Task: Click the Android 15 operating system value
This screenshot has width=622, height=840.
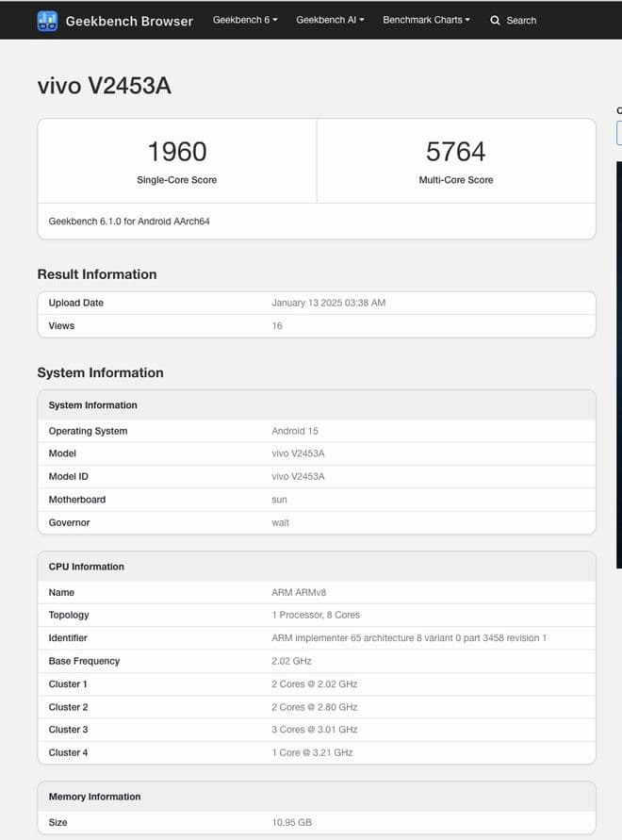Action: pyautogui.click(x=294, y=431)
